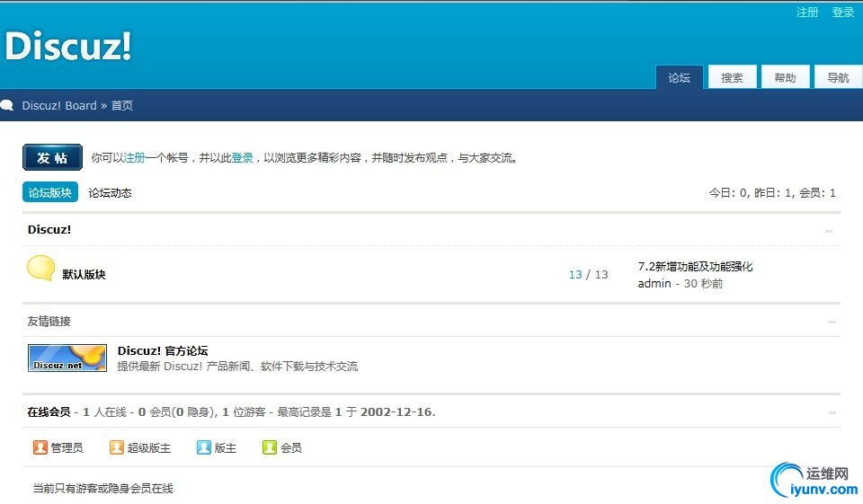
Task: Open the Discuz! category heading
Action: (49, 229)
